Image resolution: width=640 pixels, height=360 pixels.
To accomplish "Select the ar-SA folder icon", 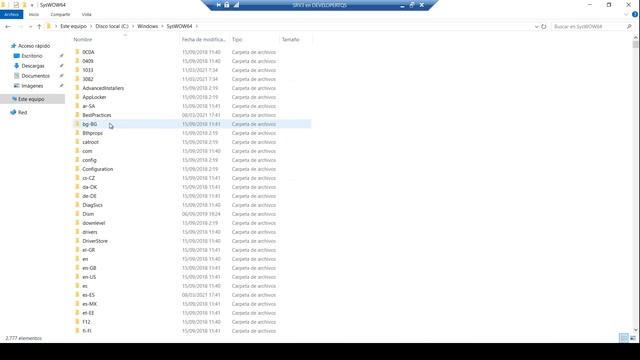I will click(77, 106).
